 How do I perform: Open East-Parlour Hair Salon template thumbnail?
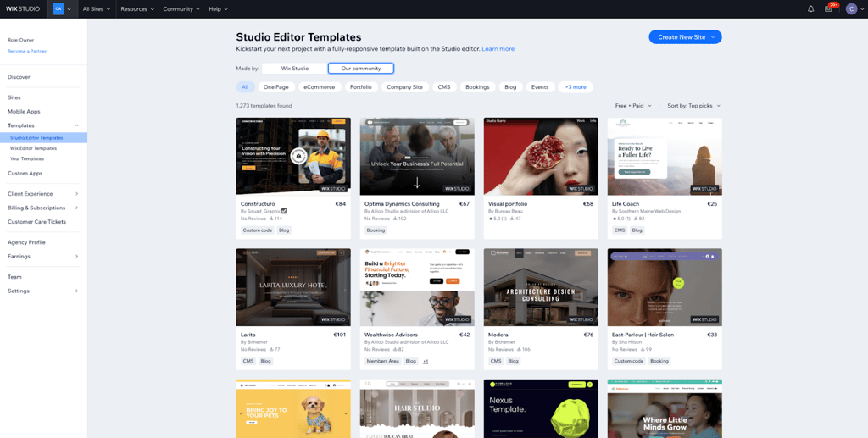(665, 287)
